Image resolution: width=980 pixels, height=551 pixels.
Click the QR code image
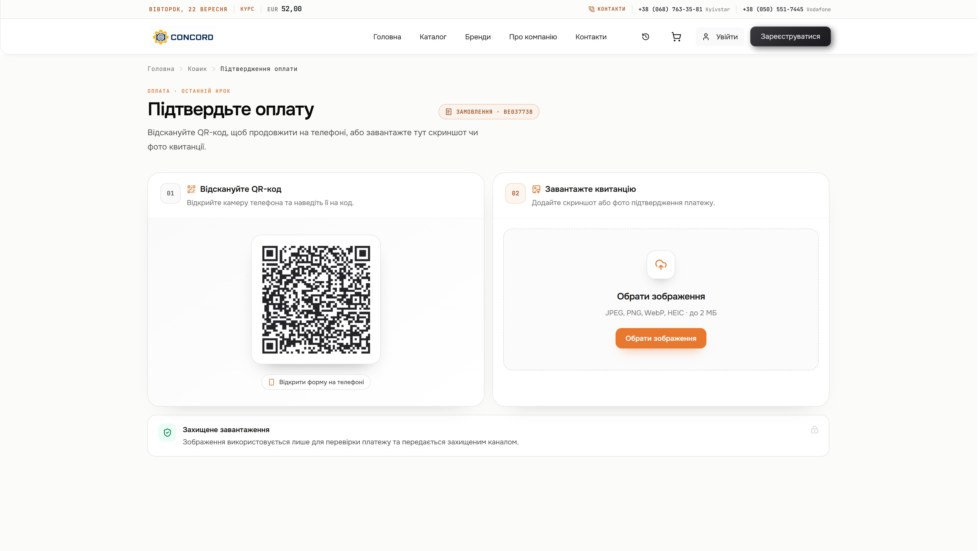pyautogui.click(x=316, y=300)
